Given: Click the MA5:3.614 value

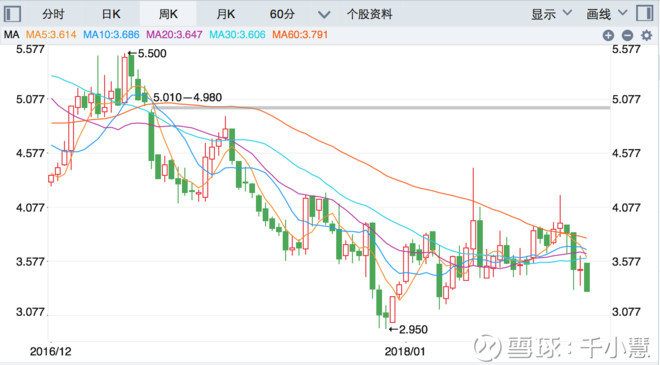Looking at the screenshot, I should (51, 35).
